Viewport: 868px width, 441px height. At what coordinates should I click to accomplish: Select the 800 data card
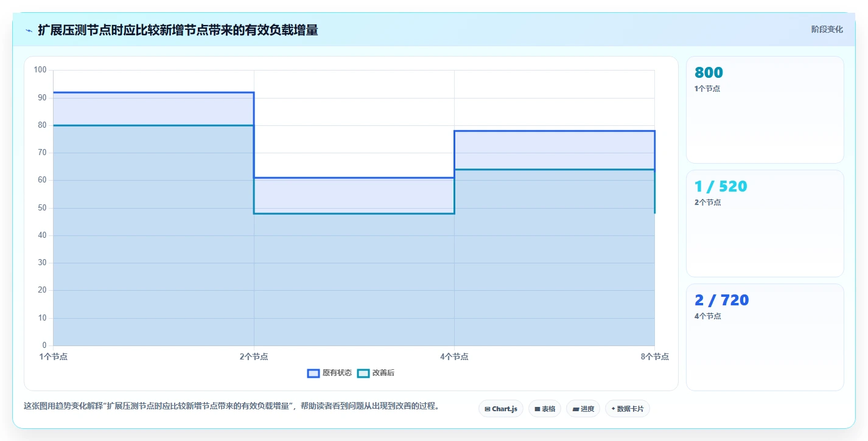click(x=765, y=109)
